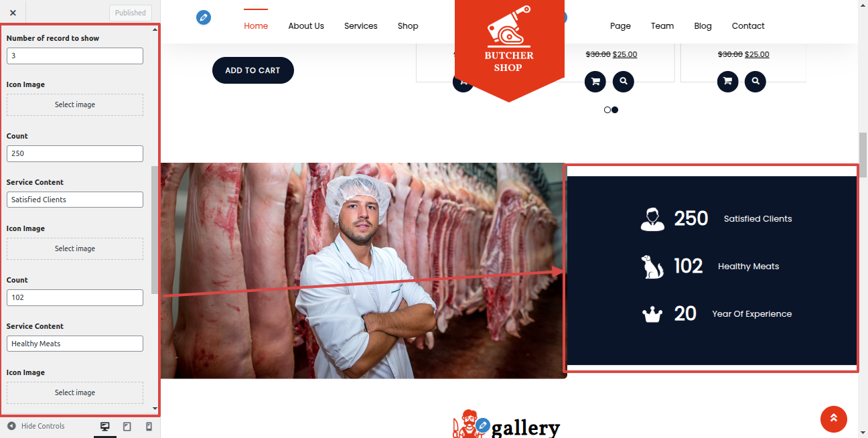This screenshot has height=438, width=868.
Task: Click the Satisfied Clients content field
Action: point(75,200)
